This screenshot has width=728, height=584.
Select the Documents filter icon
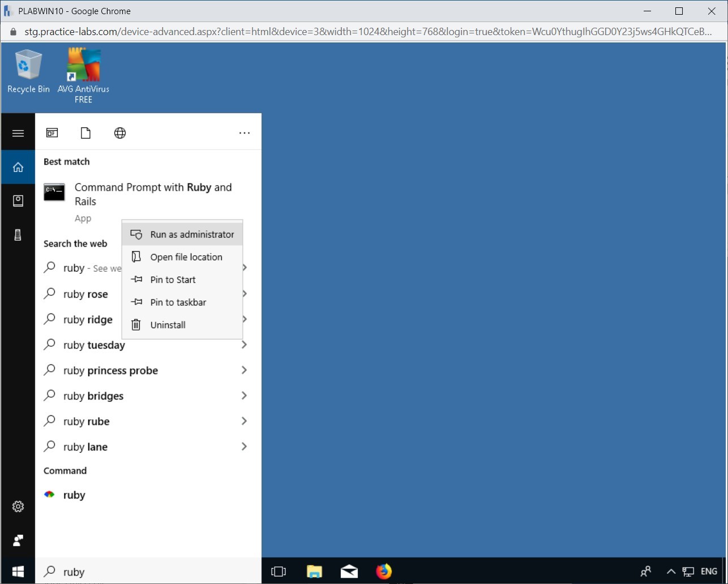pos(85,133)
